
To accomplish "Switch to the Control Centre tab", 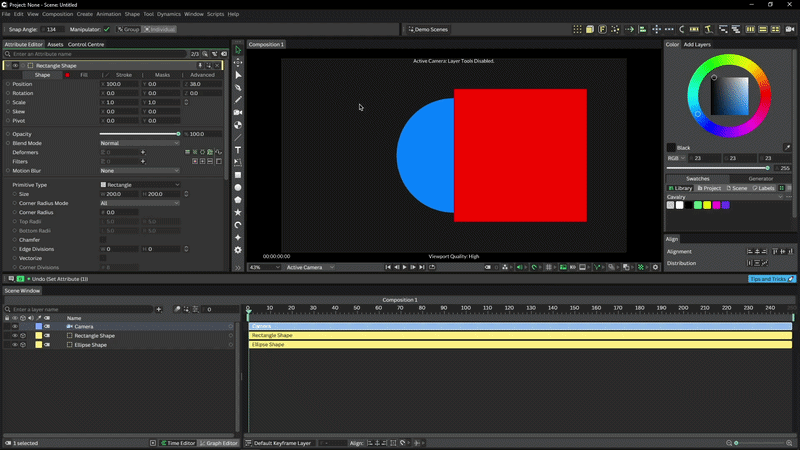I will (86, 44).
